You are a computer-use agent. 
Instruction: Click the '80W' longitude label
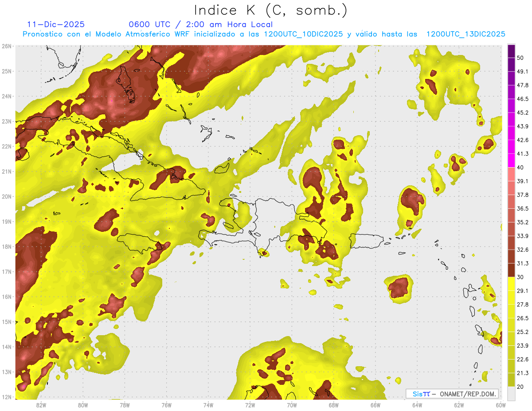(83, 405)
